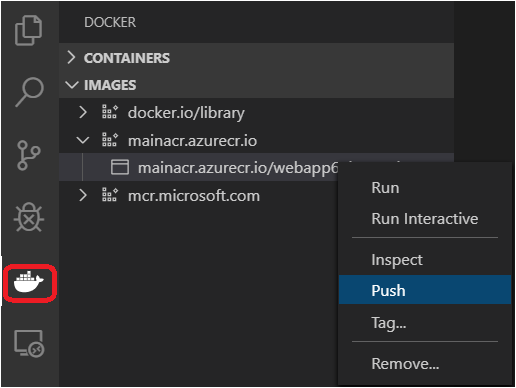The image size is (516, 388).
Task: Open the Source Control view
Action: (29, 155)
